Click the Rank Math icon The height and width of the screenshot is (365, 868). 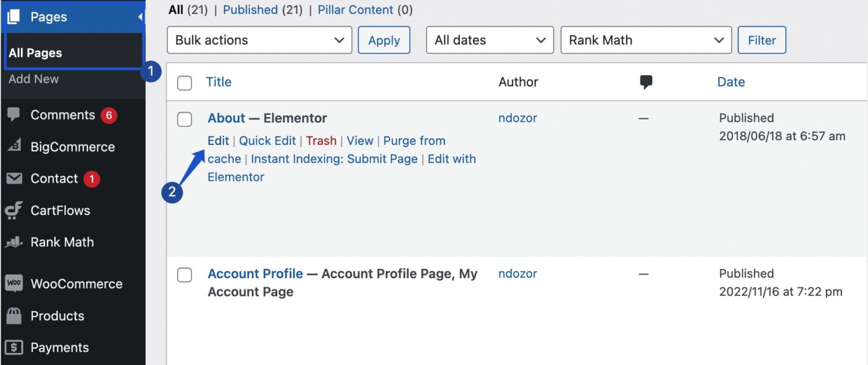[14, 242]
